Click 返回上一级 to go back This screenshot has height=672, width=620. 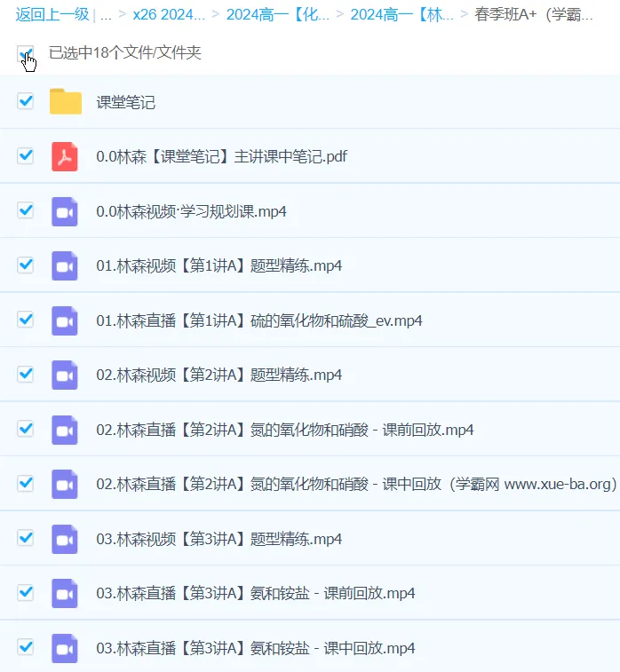[52, 14]
